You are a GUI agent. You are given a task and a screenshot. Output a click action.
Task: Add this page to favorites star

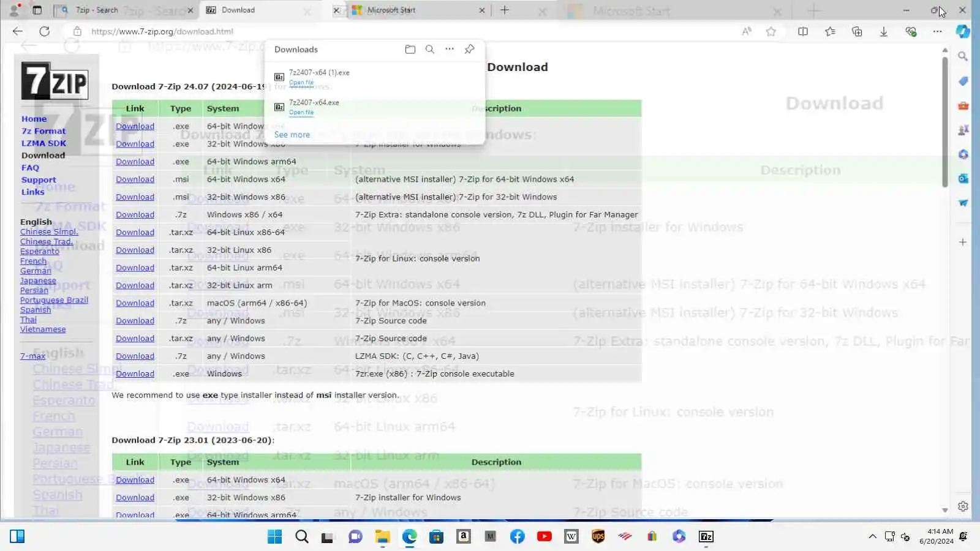[x=771, y=31]
